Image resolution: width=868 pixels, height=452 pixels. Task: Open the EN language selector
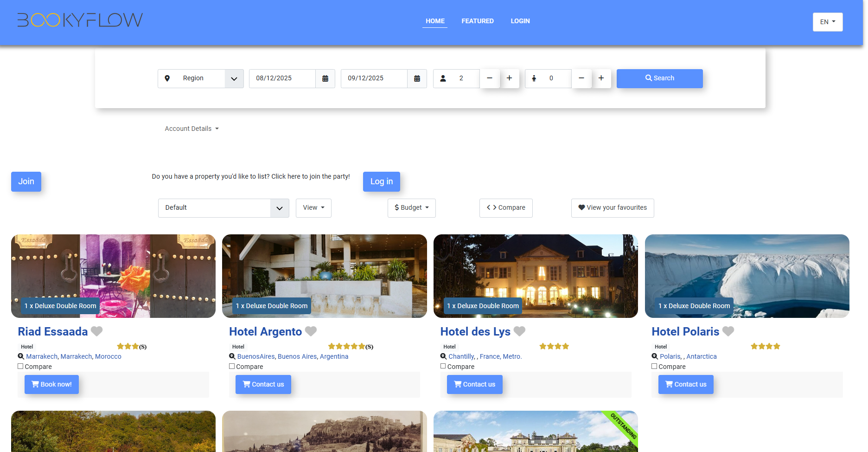pyautogui.click(x=827, y=22)
